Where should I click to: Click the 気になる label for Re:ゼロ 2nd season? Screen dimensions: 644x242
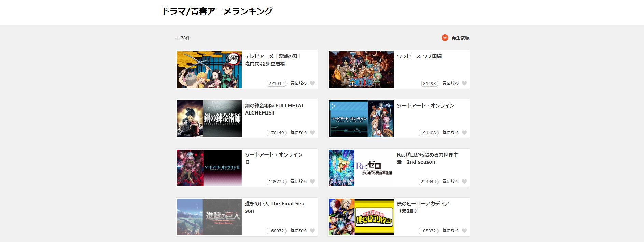(x=450, y=181)
